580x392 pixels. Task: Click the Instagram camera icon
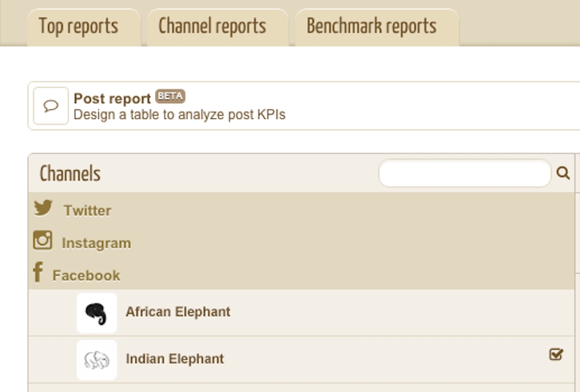point(42,240)
